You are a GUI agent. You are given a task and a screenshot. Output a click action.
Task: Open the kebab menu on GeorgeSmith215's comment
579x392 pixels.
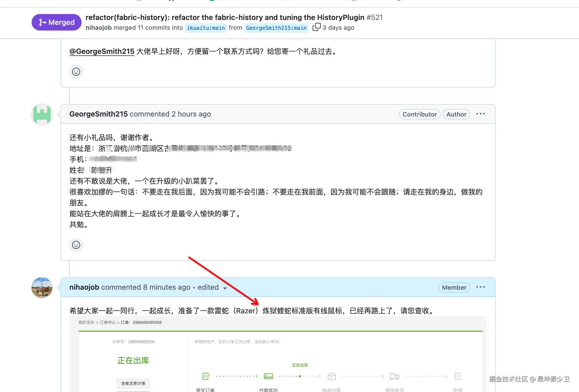pyautogui.click(x=480, y=114)
